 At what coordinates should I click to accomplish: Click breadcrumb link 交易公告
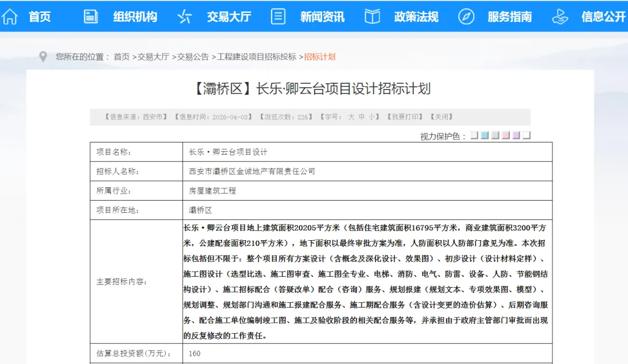[193, 57]
